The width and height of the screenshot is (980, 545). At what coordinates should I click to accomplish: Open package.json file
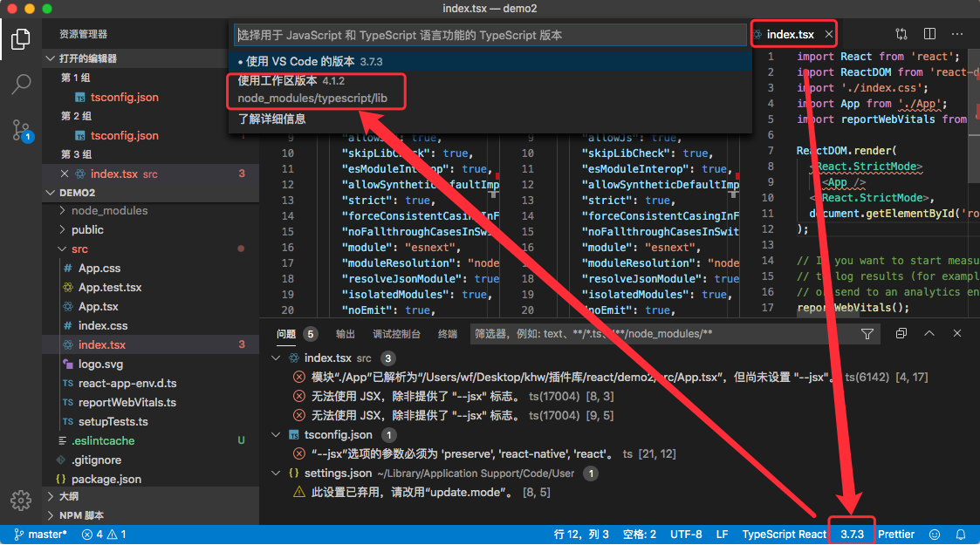pos(106,480)
